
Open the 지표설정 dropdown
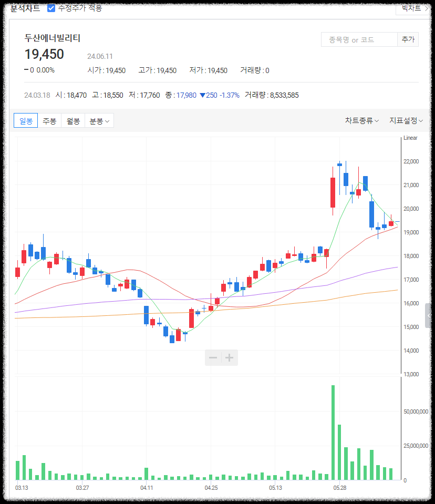(406, 120)
